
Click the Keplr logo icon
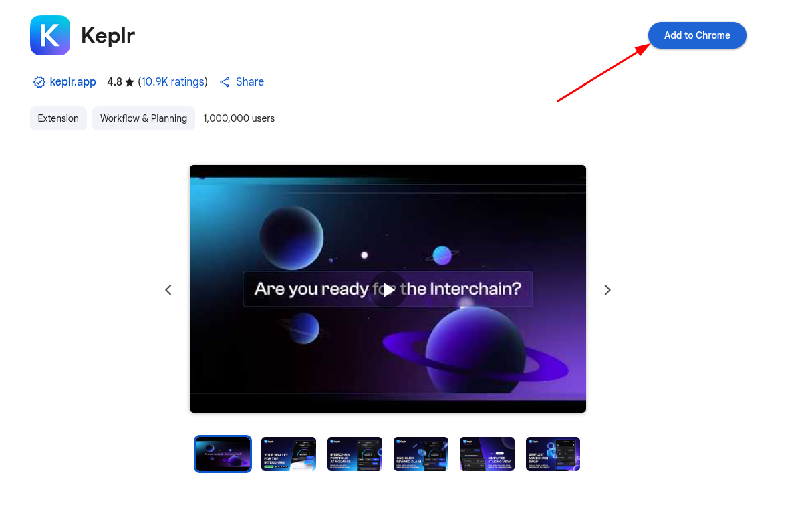[50, 35]
